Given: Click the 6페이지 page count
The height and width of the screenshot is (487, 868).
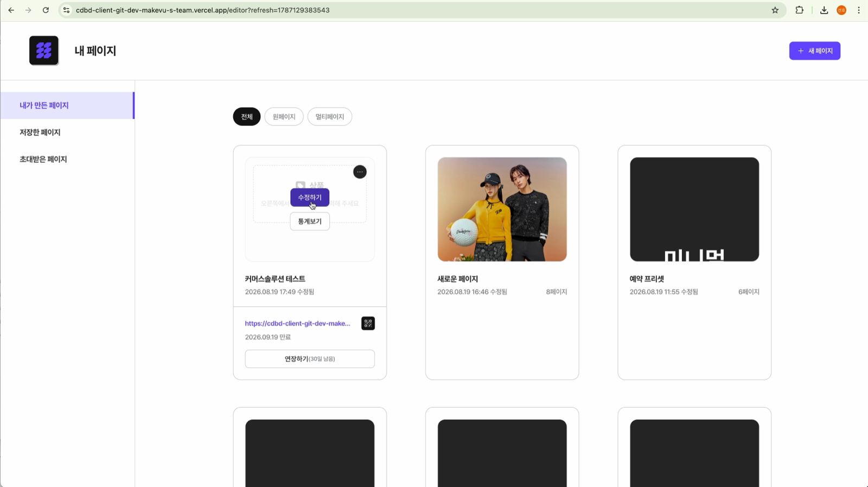Looking at the screenshot, I should (749, 292).
